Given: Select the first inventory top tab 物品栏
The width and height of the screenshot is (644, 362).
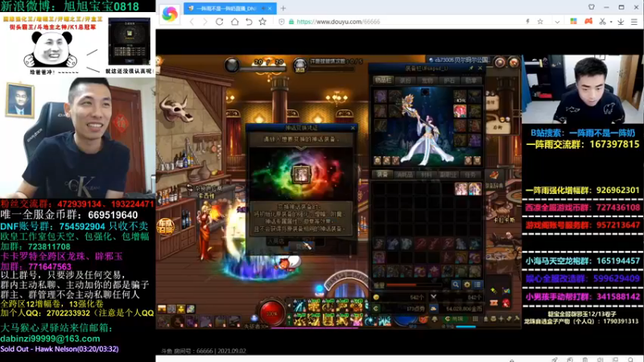Looking at the screenshot, I should click(383, 80).
